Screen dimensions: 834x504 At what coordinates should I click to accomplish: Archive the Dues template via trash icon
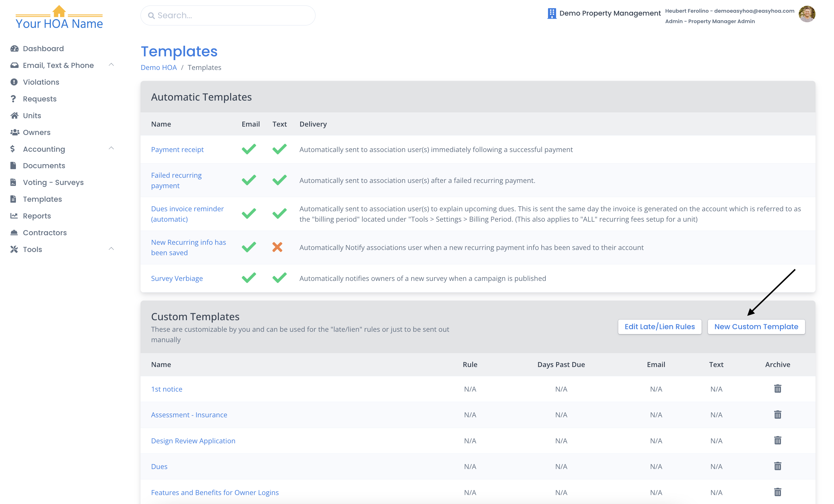(778, 466)
